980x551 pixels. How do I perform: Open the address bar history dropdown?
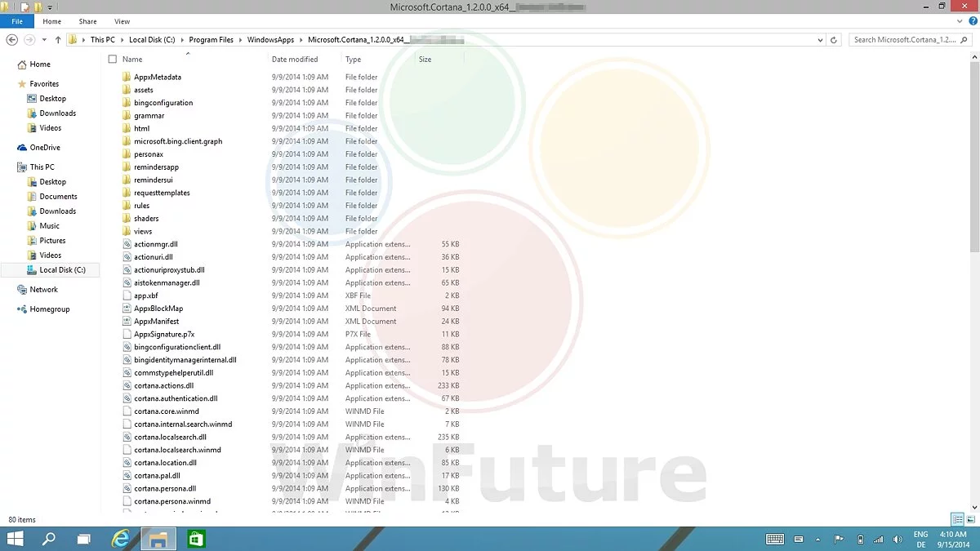click(x=820, y=39)
